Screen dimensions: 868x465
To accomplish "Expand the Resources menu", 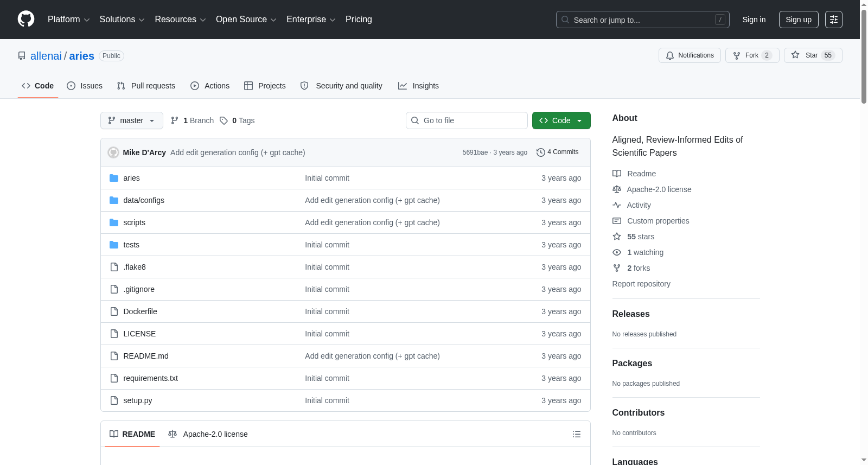I will 180,20.
